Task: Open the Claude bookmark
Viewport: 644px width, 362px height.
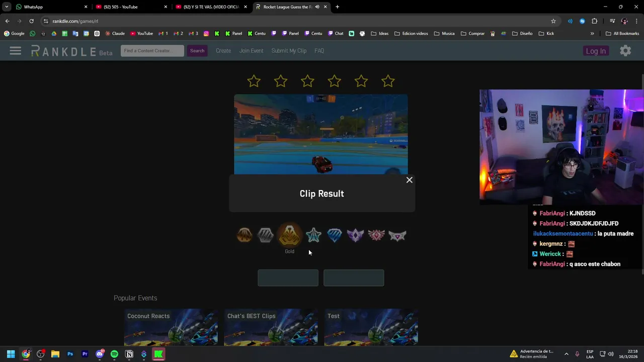Action: coord(115,34)
